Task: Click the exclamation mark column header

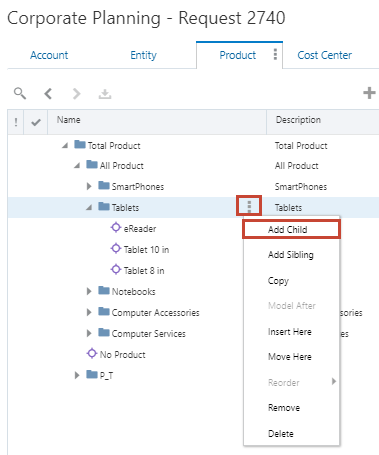Action: point(16,122)
